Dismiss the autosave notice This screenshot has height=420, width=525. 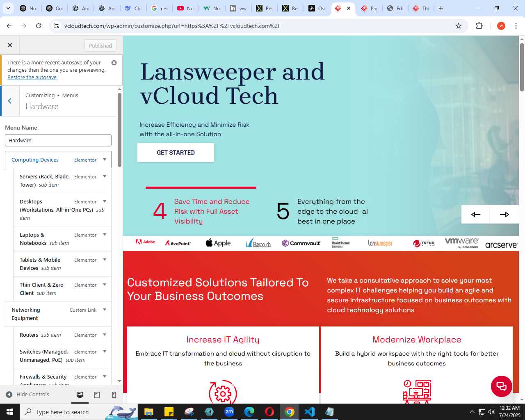click(114, 63)
